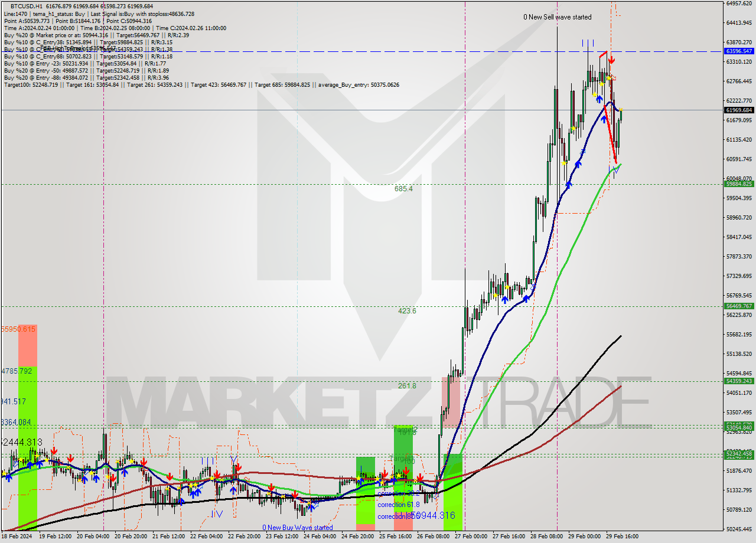
Task: Click the 'Buy %20 @ Entry -88' info line
Action: tap(86, 77)
